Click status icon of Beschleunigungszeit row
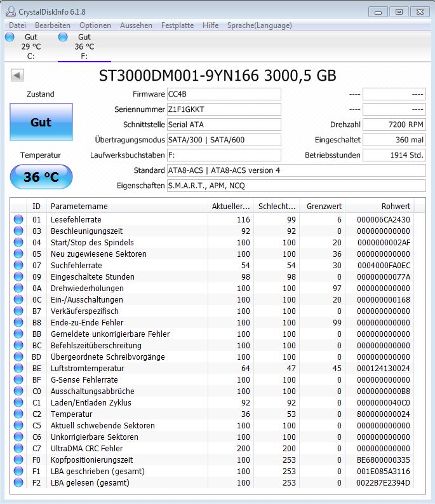This screenshot has height=504, width=435. click(x=18, y=231)
